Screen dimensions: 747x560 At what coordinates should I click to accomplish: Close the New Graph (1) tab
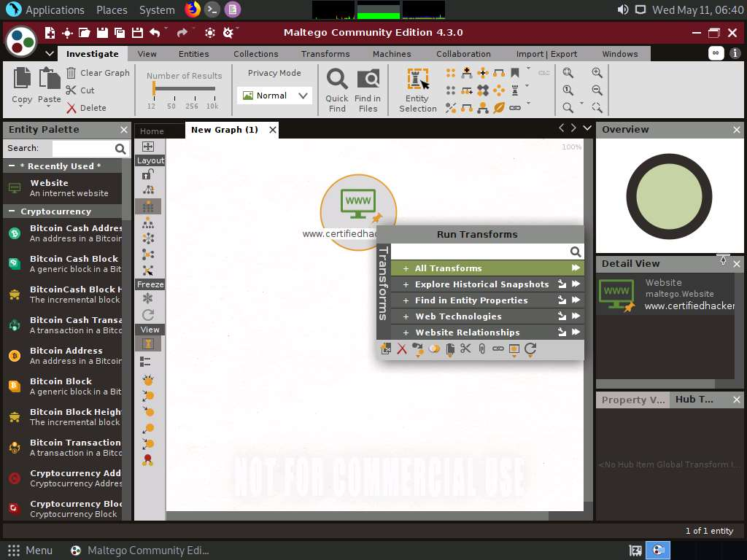pos(273,130)
